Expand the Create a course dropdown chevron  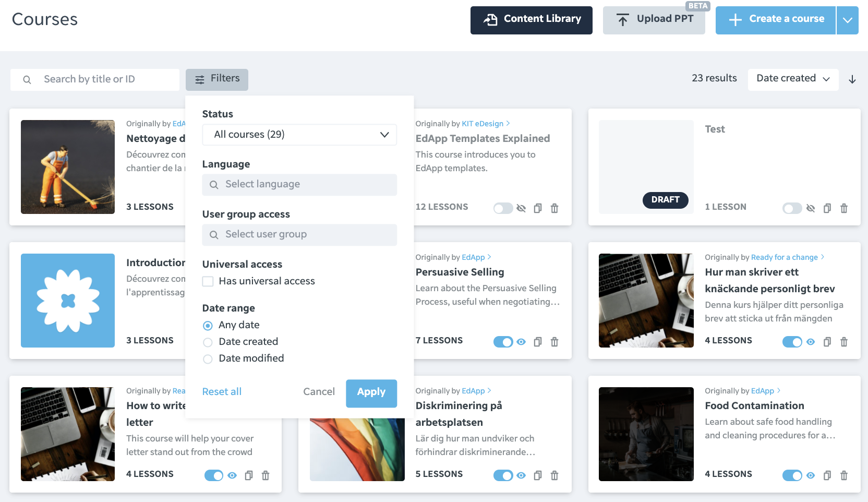pos(847,20)
